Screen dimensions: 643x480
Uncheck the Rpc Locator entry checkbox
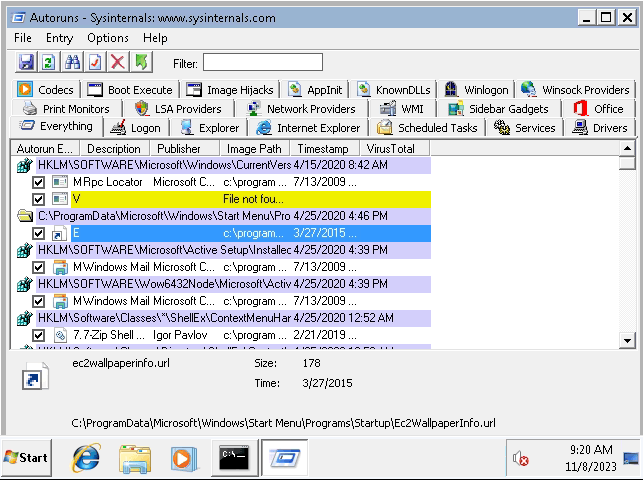(x=39, y=182)
